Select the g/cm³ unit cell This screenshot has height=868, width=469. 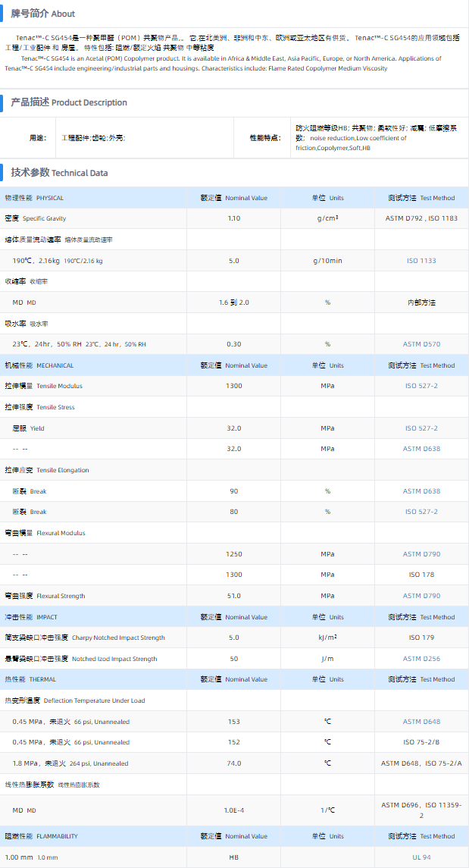click(x=328, y=218)
